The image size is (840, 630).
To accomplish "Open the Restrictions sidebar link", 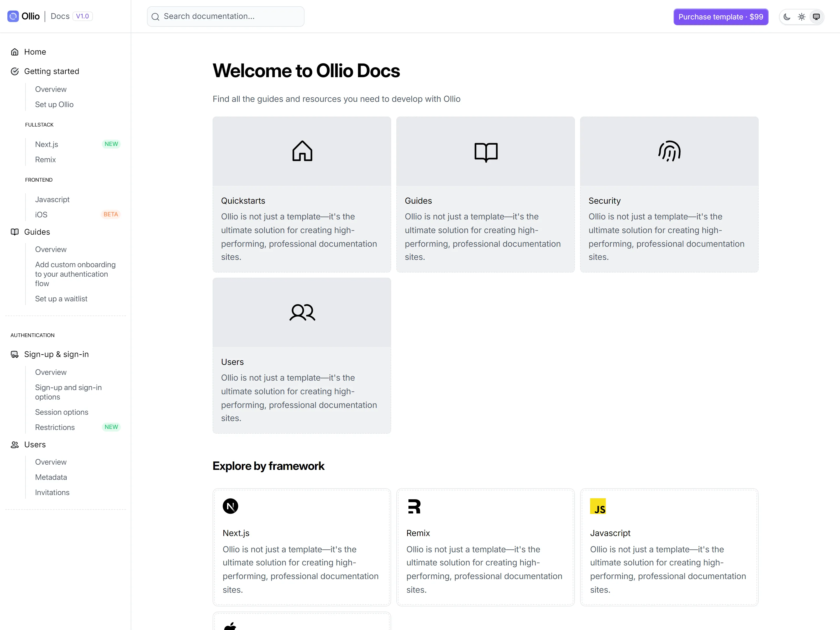I will pyautogui.click(x=55, y=427).
